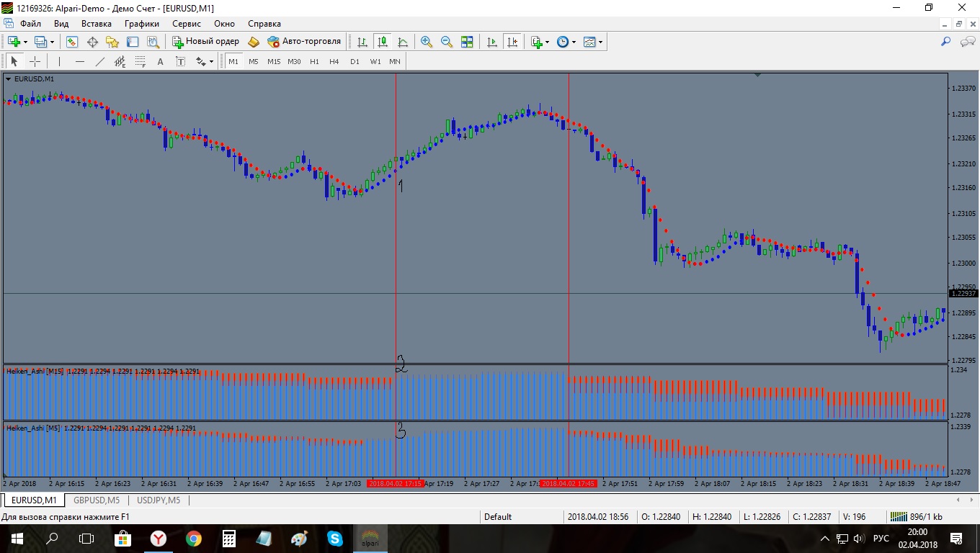980x553 pixels.
Task: Toggle chart auto scroll
Action: [492, 42]
